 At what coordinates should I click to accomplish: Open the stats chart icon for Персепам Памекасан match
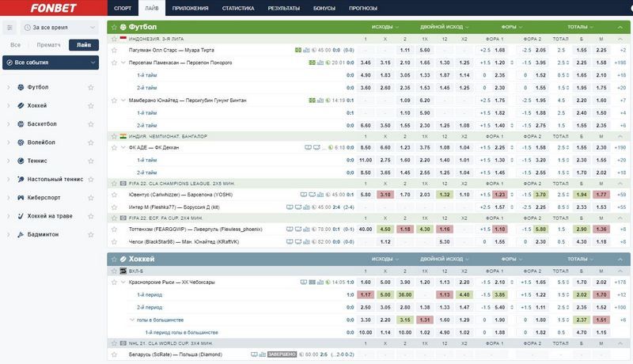(320, 63)
